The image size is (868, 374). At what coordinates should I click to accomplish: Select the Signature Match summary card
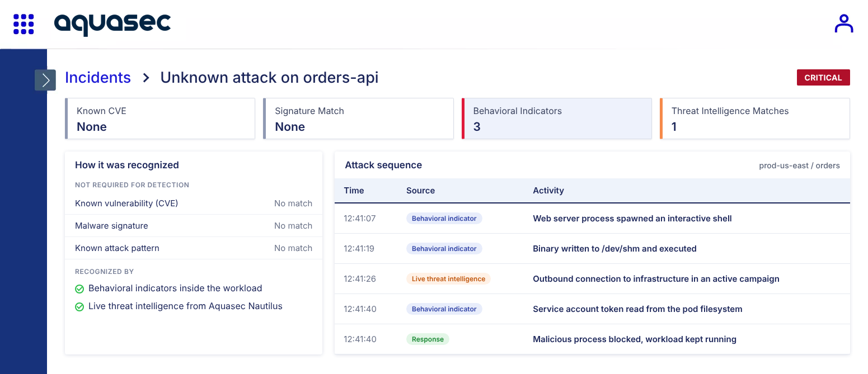click(358, 119)
